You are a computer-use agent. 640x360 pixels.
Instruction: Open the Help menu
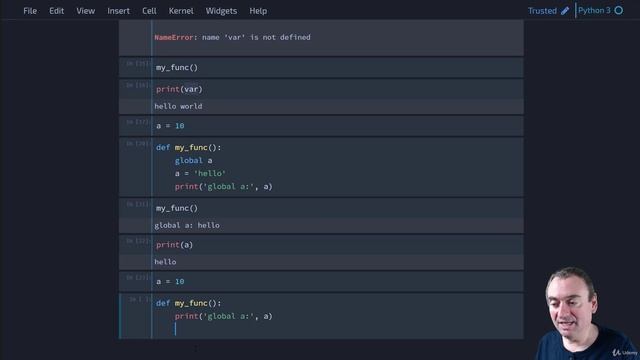coord(258,11)
